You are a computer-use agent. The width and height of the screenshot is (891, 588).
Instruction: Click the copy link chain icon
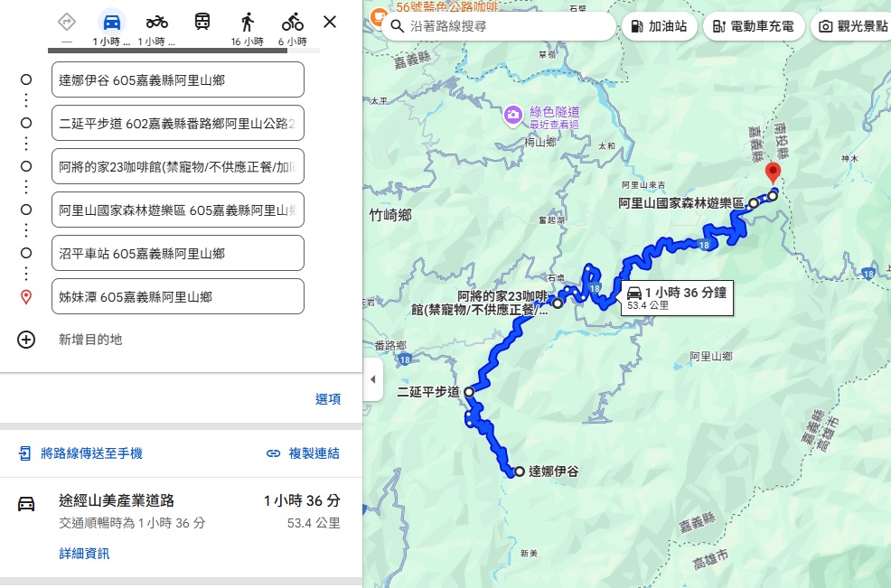pos(273,453)
